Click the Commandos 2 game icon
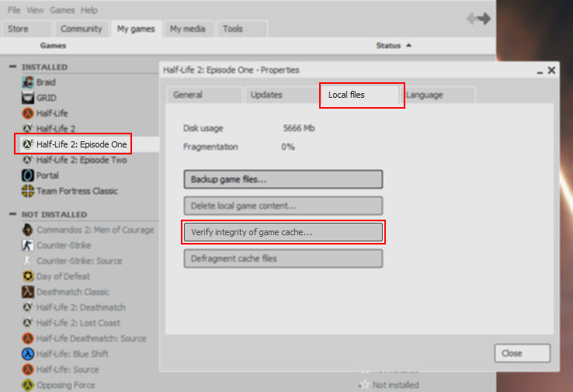Viewport: 573px width, 392px height. [28, 230]
